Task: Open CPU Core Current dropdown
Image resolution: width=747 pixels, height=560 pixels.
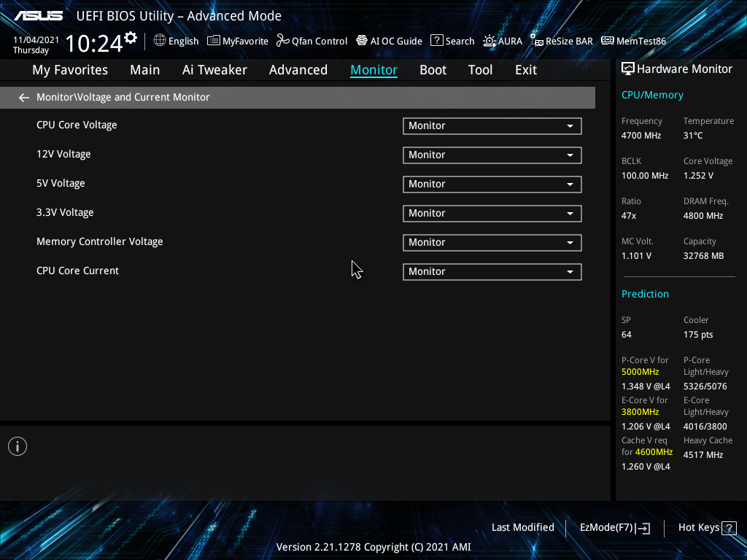Action: pos(492,272)
